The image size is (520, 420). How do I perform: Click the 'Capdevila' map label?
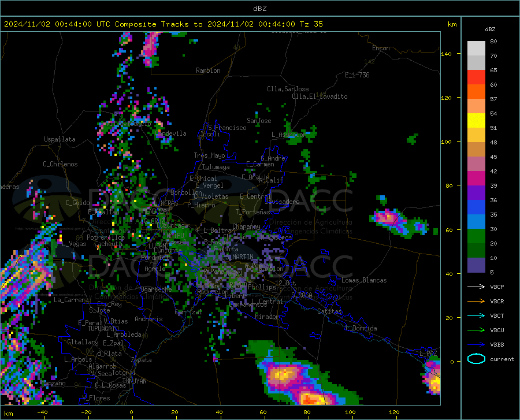[170, 133]
